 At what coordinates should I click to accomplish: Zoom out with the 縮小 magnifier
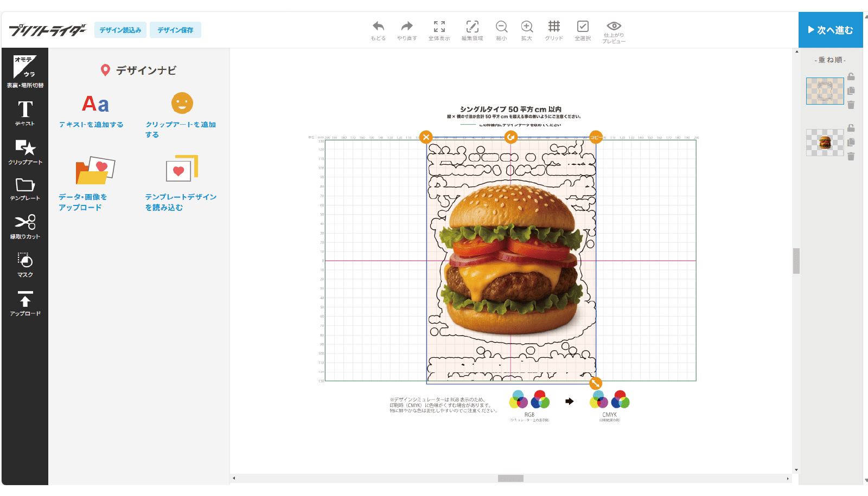point(501,30)
